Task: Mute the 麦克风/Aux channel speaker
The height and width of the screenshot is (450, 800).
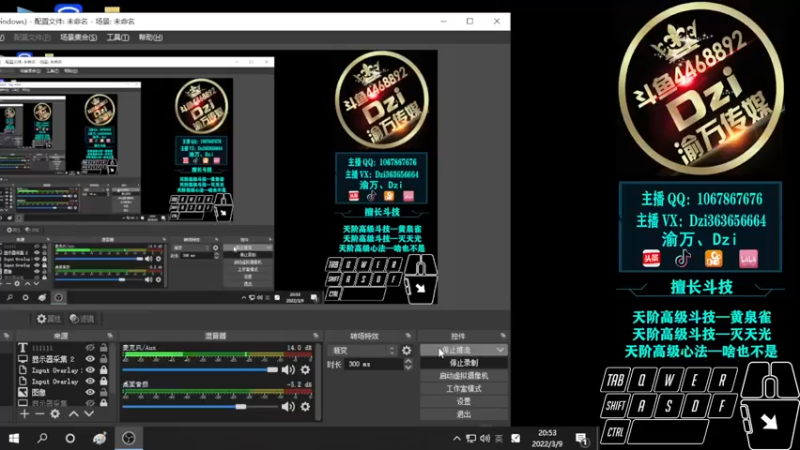Action: [288, 369]
